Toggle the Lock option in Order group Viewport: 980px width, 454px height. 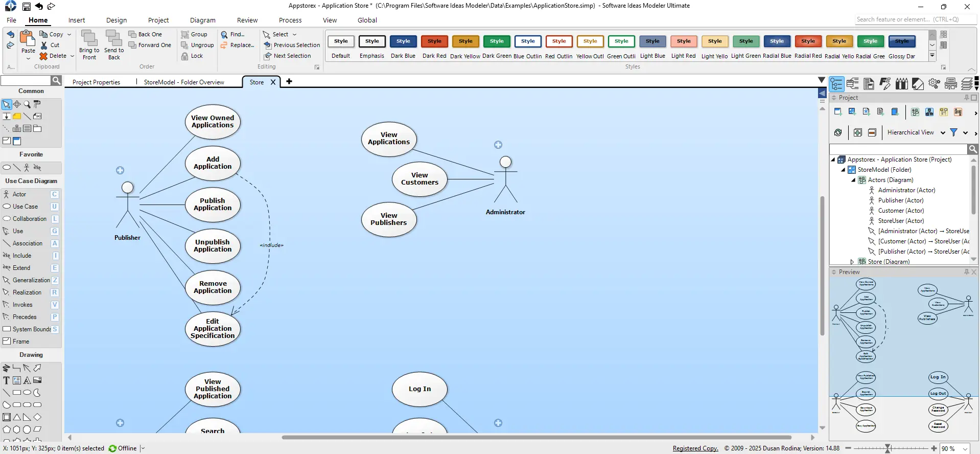click(x=192, y=56)
